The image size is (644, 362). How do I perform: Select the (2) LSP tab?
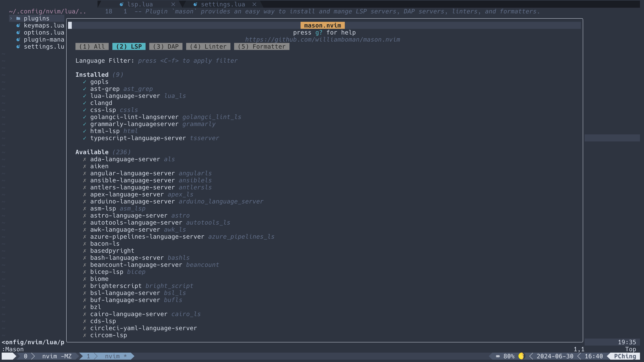coord(129,46)
